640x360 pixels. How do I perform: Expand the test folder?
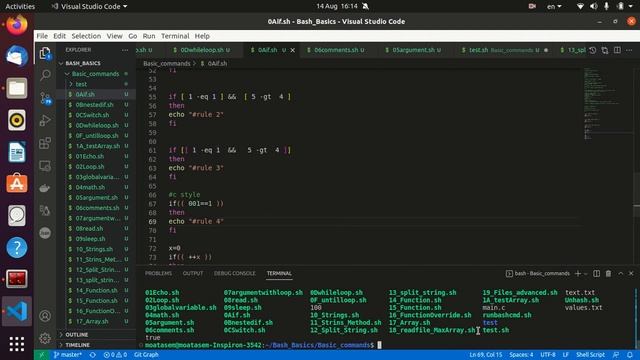[x=81, y=84]
